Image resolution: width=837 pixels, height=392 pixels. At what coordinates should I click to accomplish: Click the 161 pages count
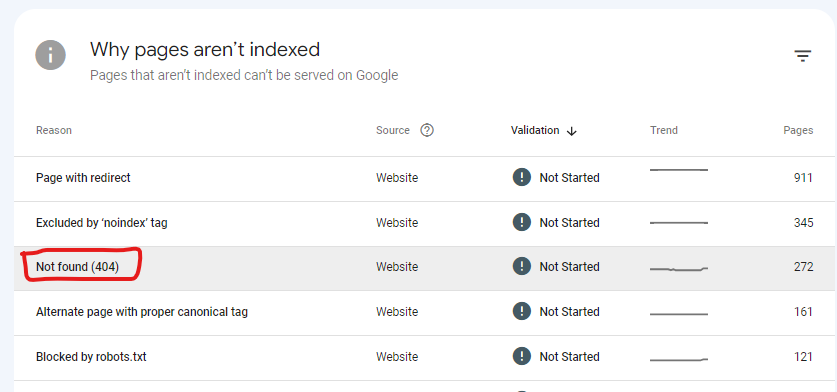803,312
